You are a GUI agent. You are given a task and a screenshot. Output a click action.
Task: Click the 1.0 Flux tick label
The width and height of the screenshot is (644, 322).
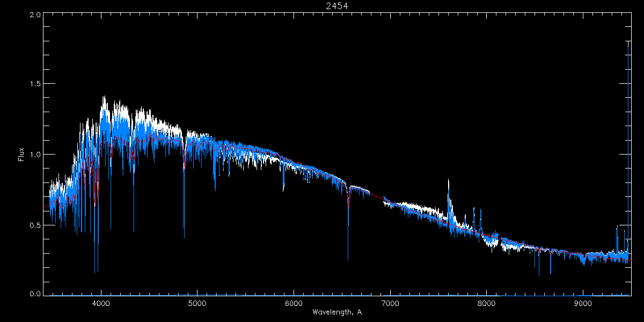34,155
